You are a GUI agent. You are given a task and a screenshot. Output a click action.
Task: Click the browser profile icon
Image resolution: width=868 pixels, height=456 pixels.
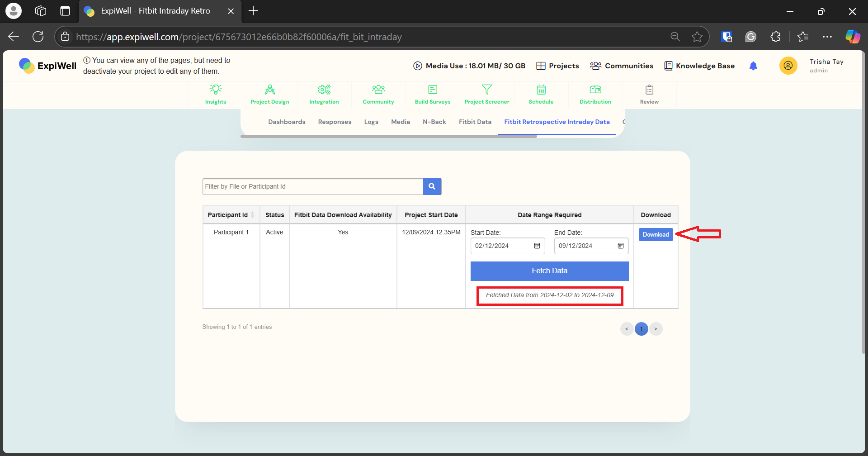14,11
